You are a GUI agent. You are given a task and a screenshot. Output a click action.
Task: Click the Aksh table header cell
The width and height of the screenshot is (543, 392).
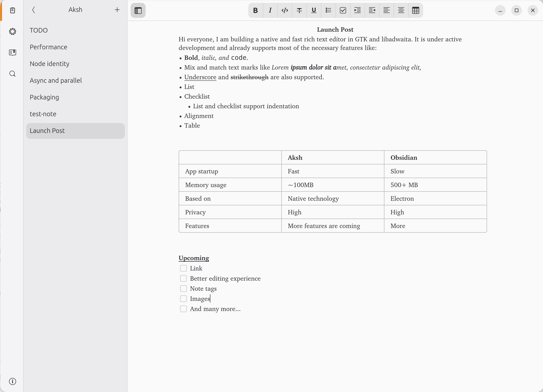coord(333,158)
